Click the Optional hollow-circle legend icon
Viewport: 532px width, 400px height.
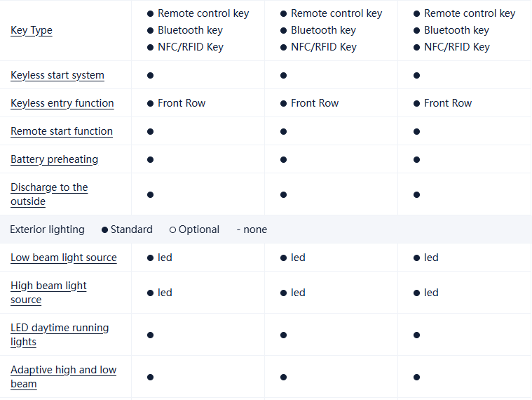pos(172,229)
